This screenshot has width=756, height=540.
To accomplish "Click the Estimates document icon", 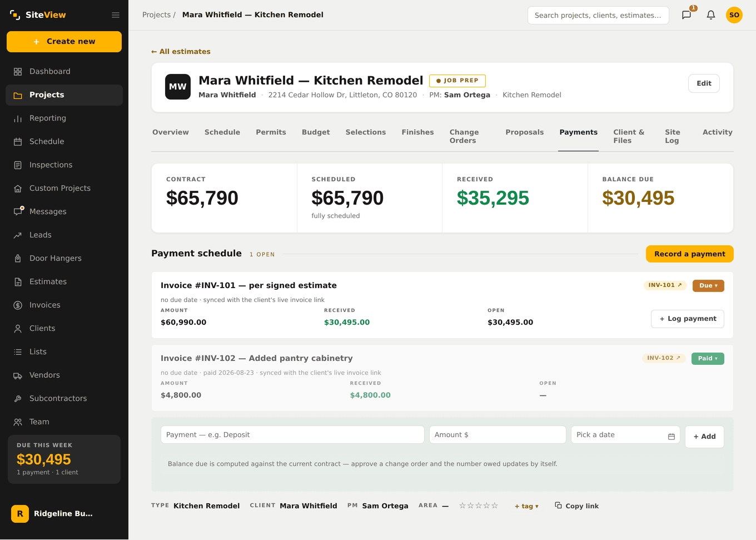I will point(18,282).
